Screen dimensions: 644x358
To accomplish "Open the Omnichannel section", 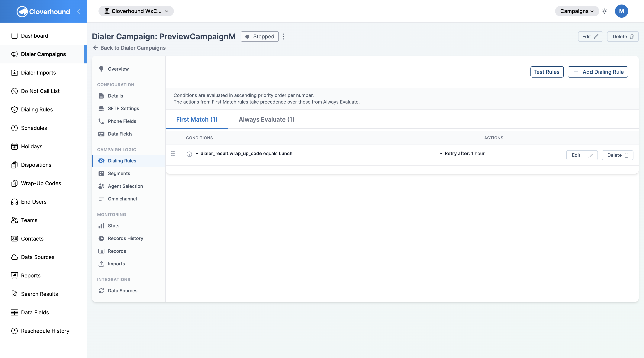I will [128, 199].
